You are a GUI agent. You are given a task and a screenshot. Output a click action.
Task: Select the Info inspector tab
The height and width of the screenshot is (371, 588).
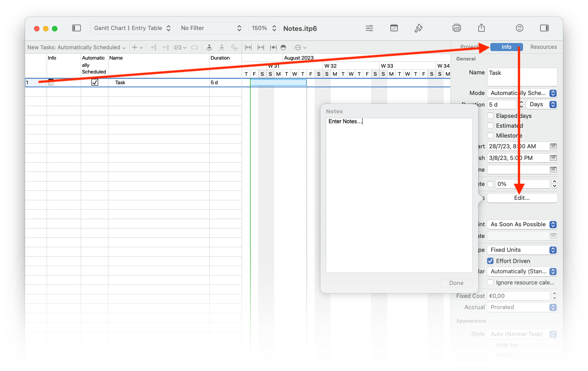(506, 47)
